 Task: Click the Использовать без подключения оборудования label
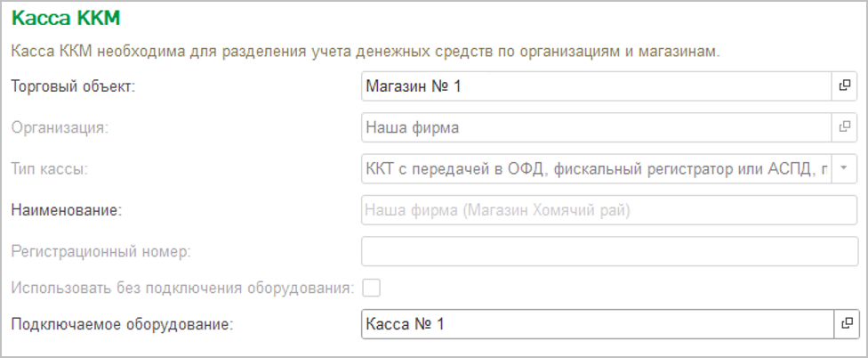(x=183, y=288)
